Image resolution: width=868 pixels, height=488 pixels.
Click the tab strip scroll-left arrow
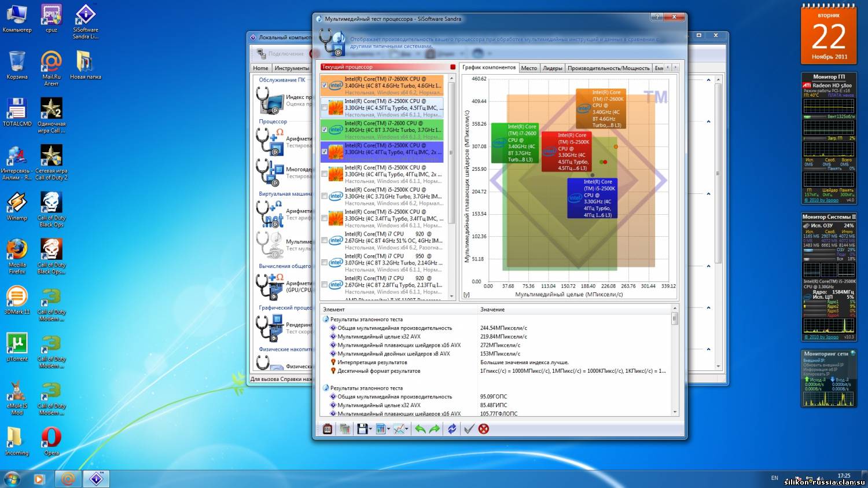coord(668,68)
